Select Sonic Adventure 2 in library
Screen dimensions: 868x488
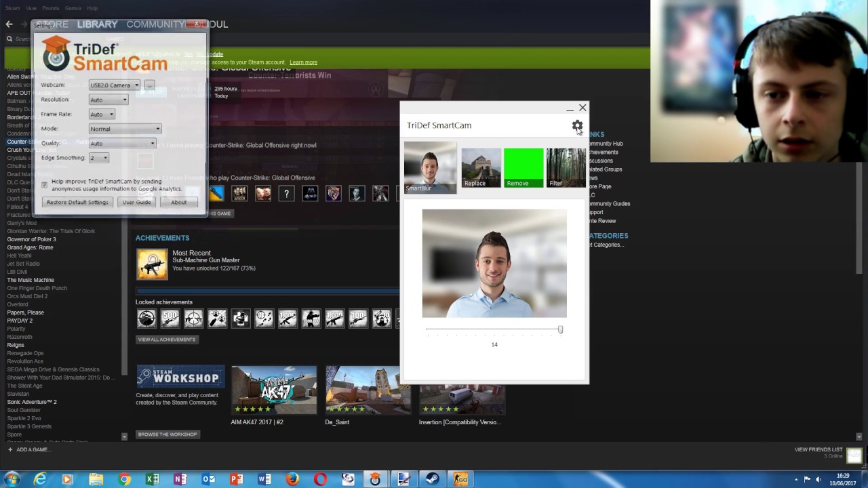point(32,402)
